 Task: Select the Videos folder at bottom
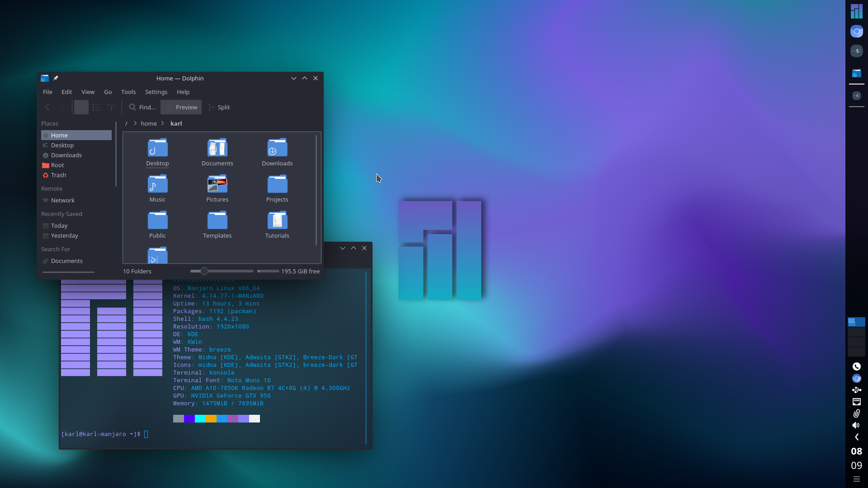[157, 255]
